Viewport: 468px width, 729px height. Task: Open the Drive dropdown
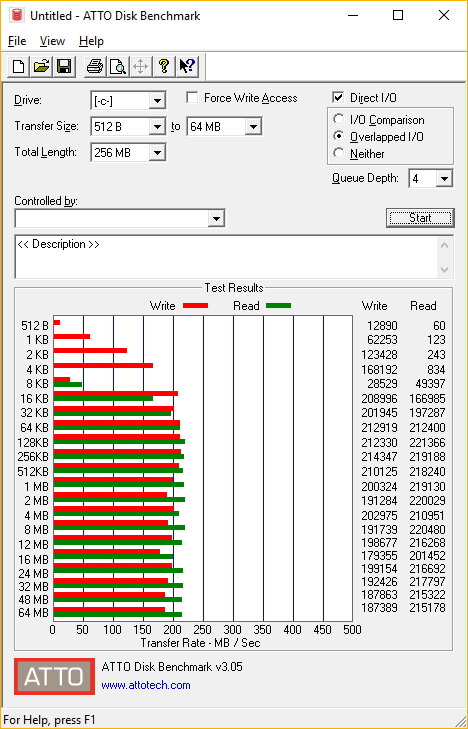coord(158,100)
